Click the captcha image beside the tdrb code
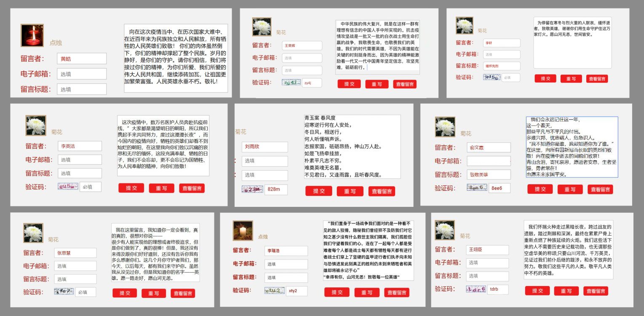The height and width of the screenshot is (316, 644). point(476,289)
